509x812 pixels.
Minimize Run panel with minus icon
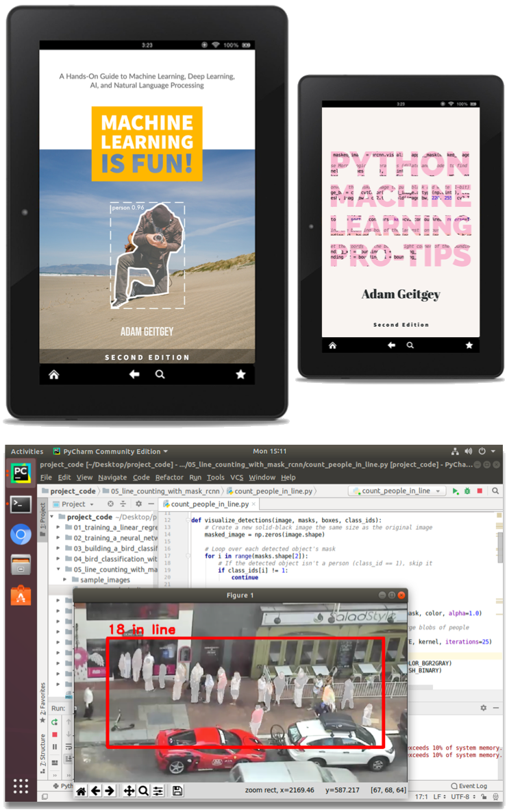495,708
